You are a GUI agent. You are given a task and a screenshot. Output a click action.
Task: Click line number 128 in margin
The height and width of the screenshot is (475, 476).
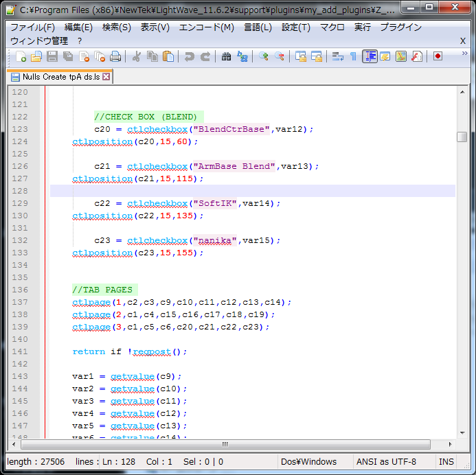pos(20,191)
